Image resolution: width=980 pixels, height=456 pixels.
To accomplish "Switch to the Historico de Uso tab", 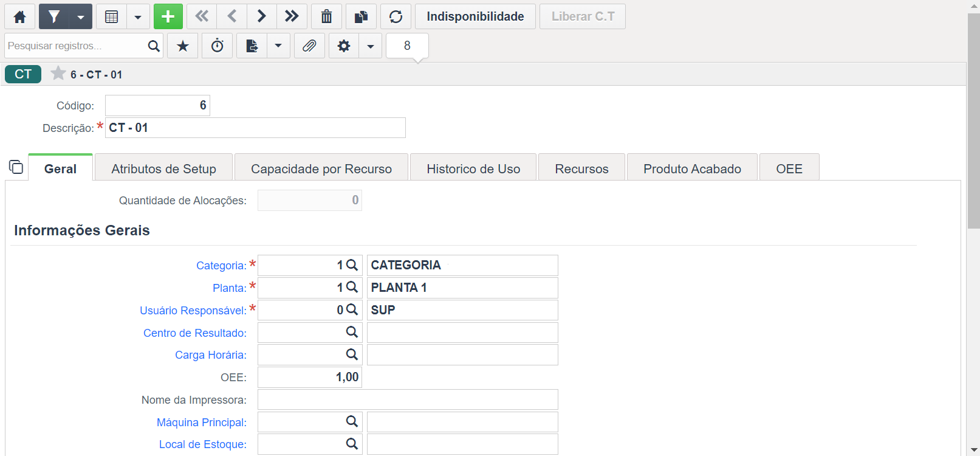I will tap(473, 168).
